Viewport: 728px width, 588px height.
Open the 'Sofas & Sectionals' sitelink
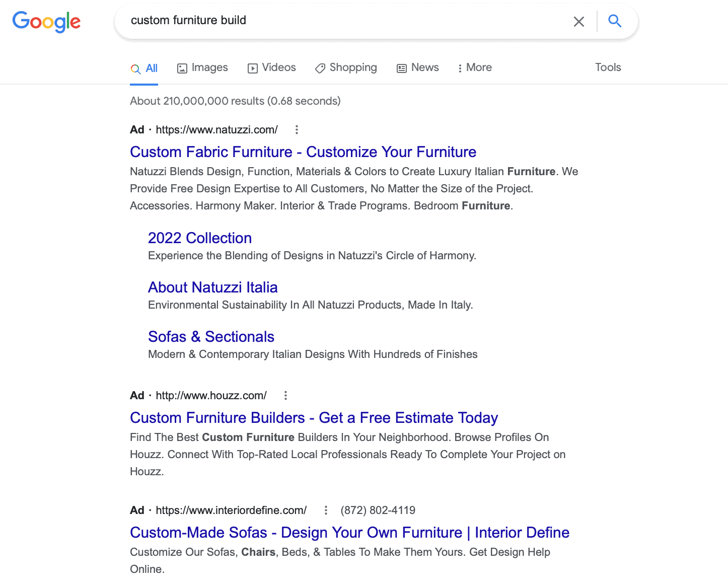[x=211, y=337]
